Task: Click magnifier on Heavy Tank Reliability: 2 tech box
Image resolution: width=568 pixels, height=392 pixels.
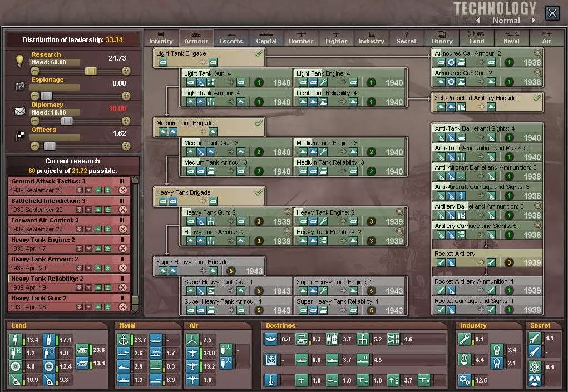Action: tap(399, 231)
